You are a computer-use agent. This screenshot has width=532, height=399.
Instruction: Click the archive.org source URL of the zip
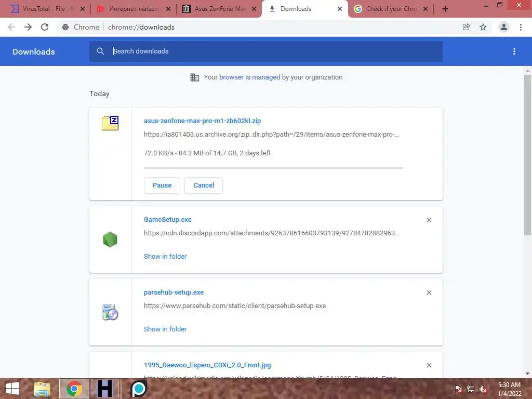(271, 135)
